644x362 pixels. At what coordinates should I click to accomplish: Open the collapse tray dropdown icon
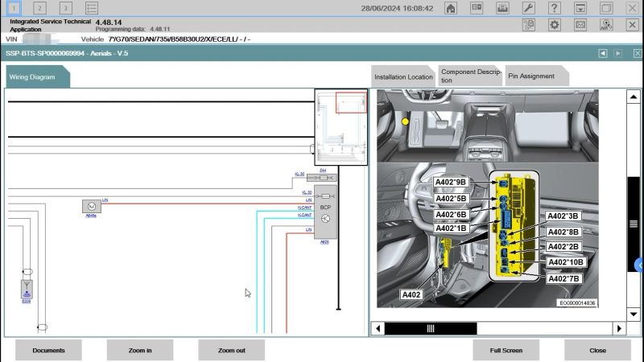tap(580, 8)
